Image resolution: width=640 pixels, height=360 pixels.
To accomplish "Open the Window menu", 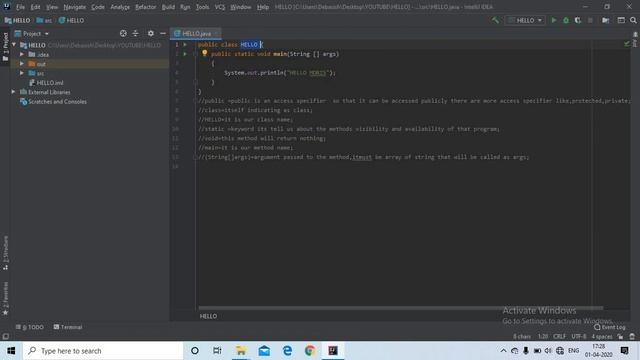I will tap(241, 7).
